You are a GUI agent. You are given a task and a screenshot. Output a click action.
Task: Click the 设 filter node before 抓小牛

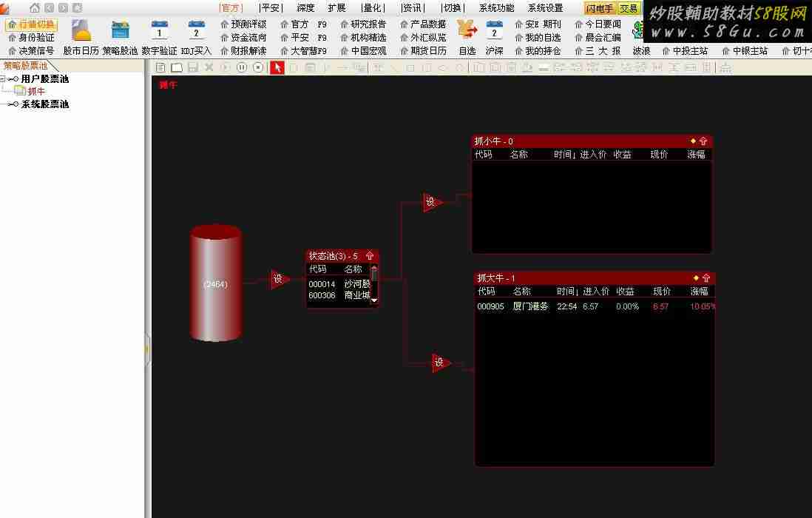click(x=431, y=202)
